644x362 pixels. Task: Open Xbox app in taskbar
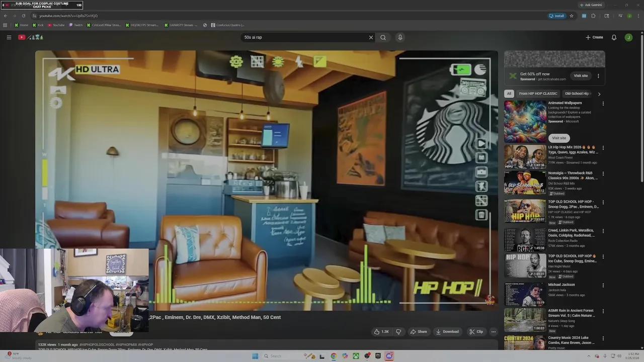click(x=356, y=356)
